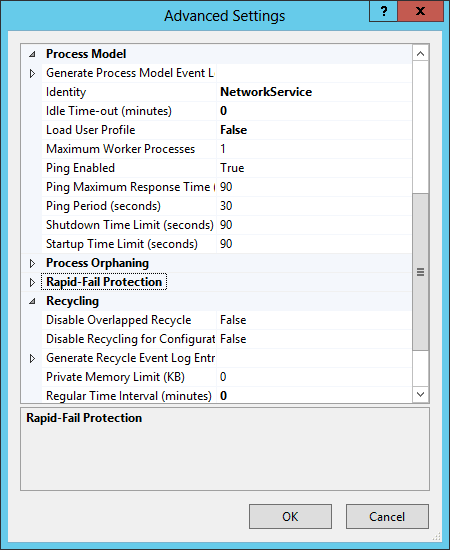Click Disable Overlapped Recycle False value
Screen dimensions: 450x550
233,320
